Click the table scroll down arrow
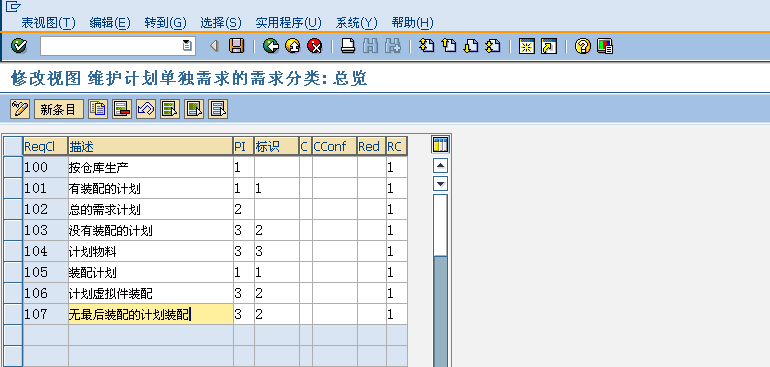The height and width of the screenshot is (367, 770). [x=440, y=184]
